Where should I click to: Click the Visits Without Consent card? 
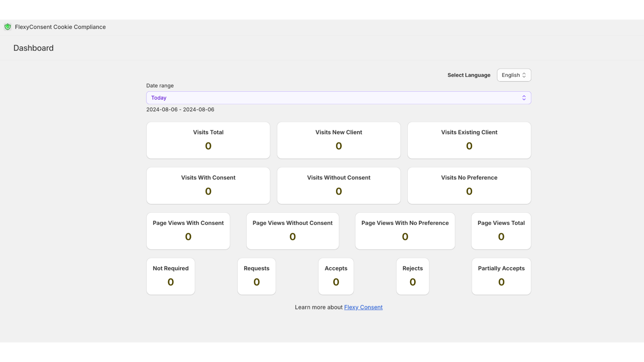click(x=339, y=185)
